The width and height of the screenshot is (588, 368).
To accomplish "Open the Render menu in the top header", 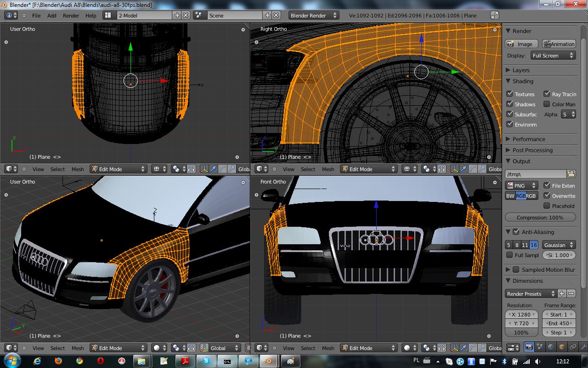I will click(x=71, y=15).
